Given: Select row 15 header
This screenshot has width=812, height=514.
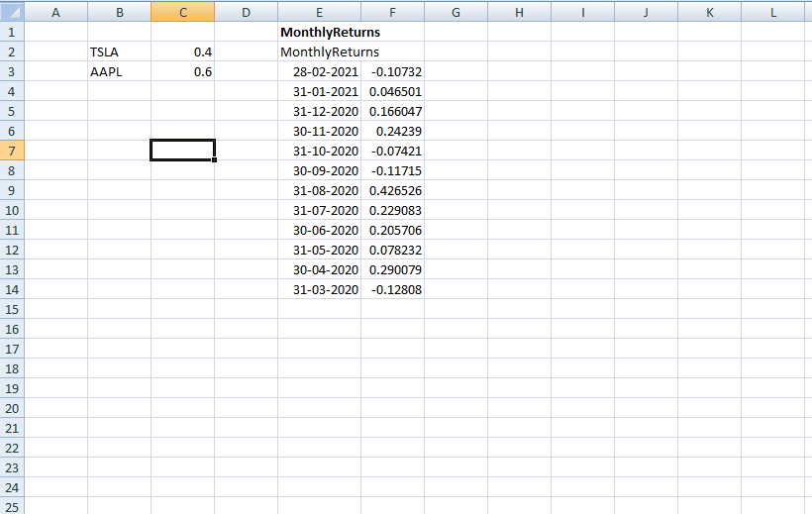Looking at the screenshot, I should tap(12, 309).
